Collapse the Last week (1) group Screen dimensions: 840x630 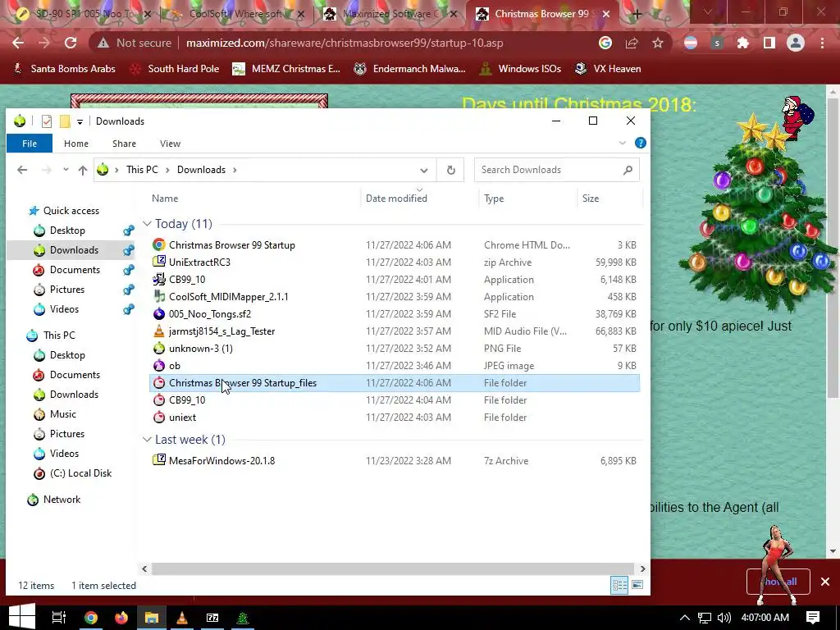tap(148, 440)
